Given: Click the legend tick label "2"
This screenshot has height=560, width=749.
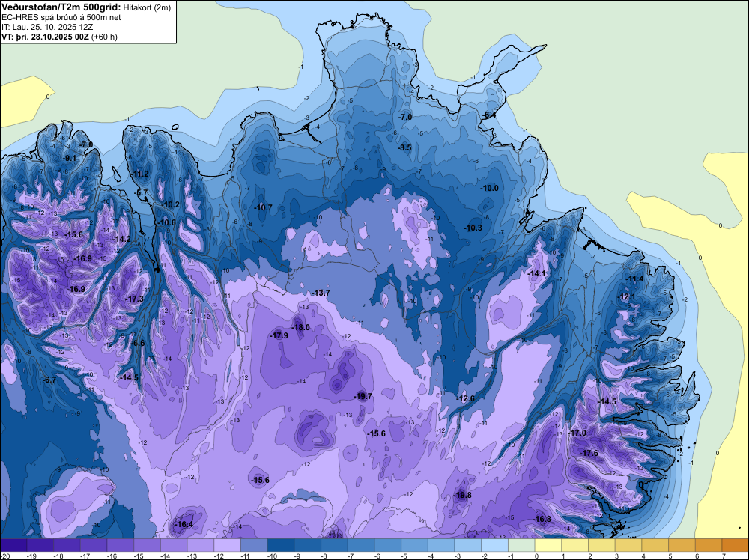Looking at the screenshot, I should [590, 556].
